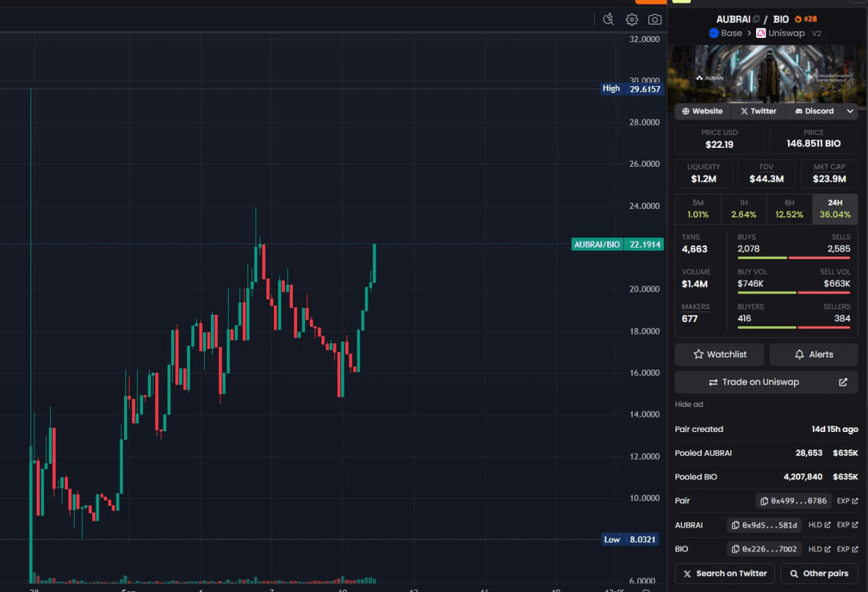
Task: Copy the pair address 0x499...0786
Action: (x=793, y=500)
